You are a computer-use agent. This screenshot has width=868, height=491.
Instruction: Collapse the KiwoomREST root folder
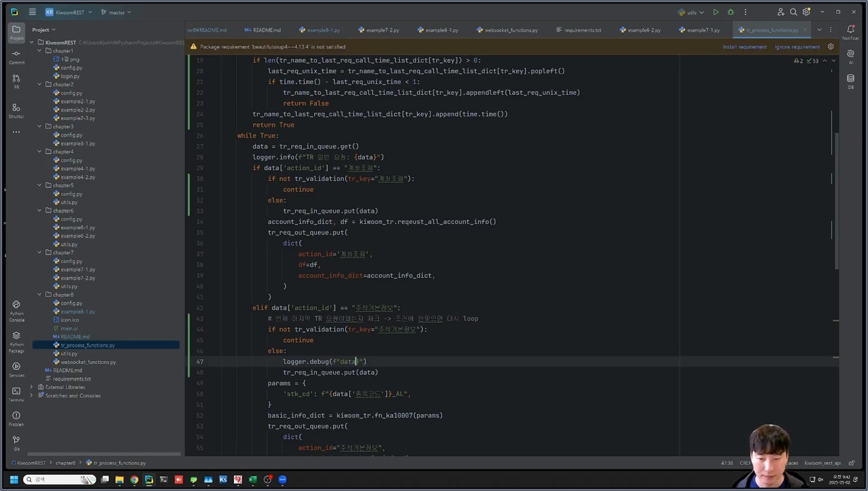pos(32,42)
